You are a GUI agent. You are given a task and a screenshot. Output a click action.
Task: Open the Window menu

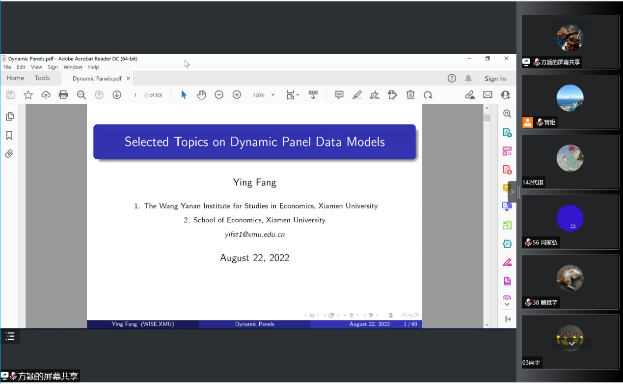coord(73,67)
